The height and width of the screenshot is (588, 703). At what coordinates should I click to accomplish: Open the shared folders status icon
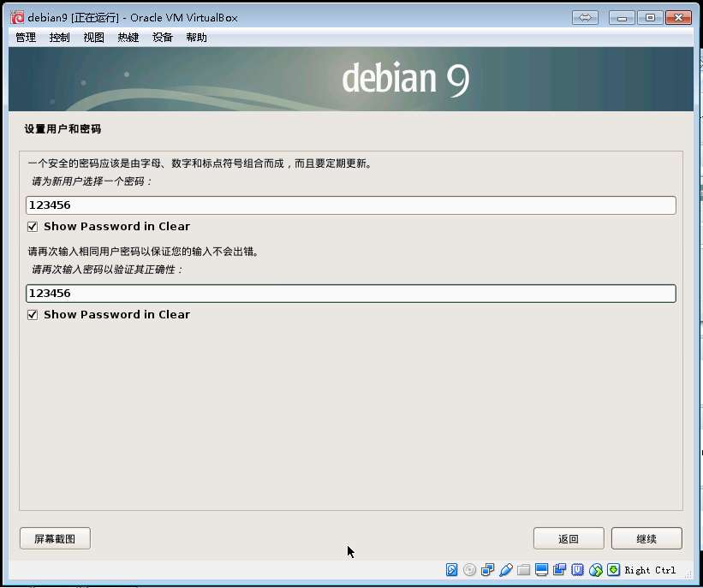523,570
